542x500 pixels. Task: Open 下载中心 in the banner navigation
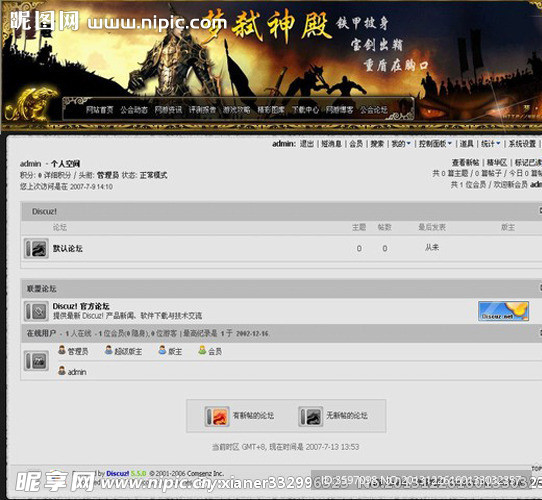coord(305,110)
